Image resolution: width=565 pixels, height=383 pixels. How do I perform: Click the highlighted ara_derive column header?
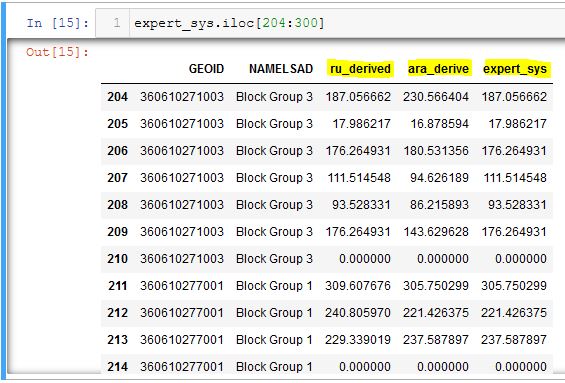click(438, 69)
